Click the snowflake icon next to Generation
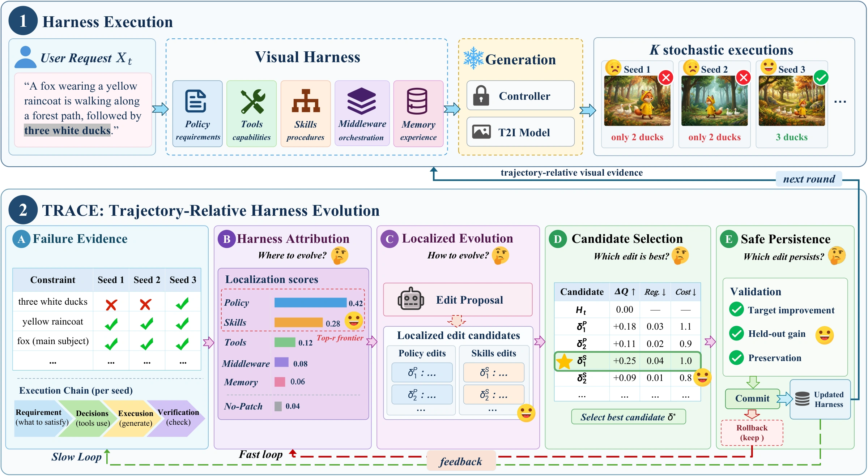This screenshot has height=476, width=868. (473, 58)
